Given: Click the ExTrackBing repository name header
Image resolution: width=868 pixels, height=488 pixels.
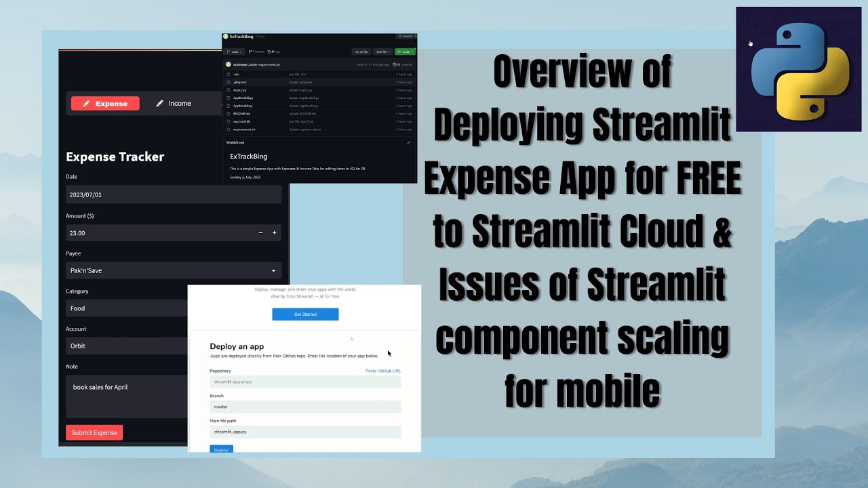Looking at the screenshot, I should [241, 37].
